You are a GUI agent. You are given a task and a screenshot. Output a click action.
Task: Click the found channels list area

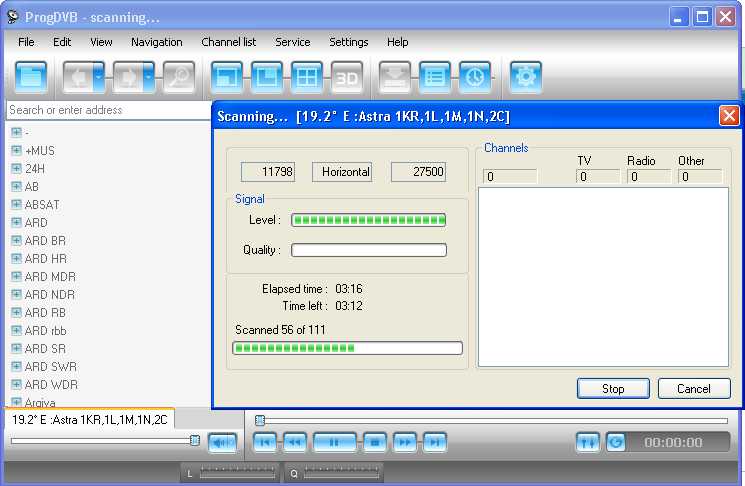[x=603, y=277]
